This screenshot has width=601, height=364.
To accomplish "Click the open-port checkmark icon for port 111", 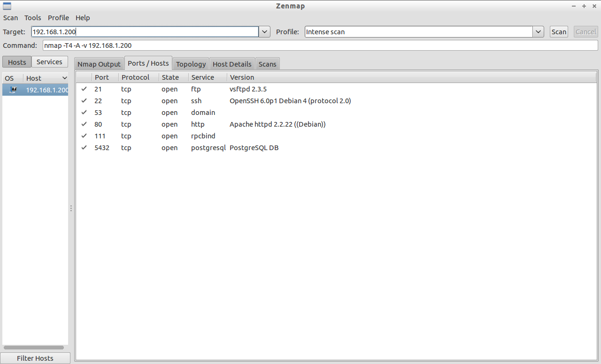I will [x=84, y=136].
